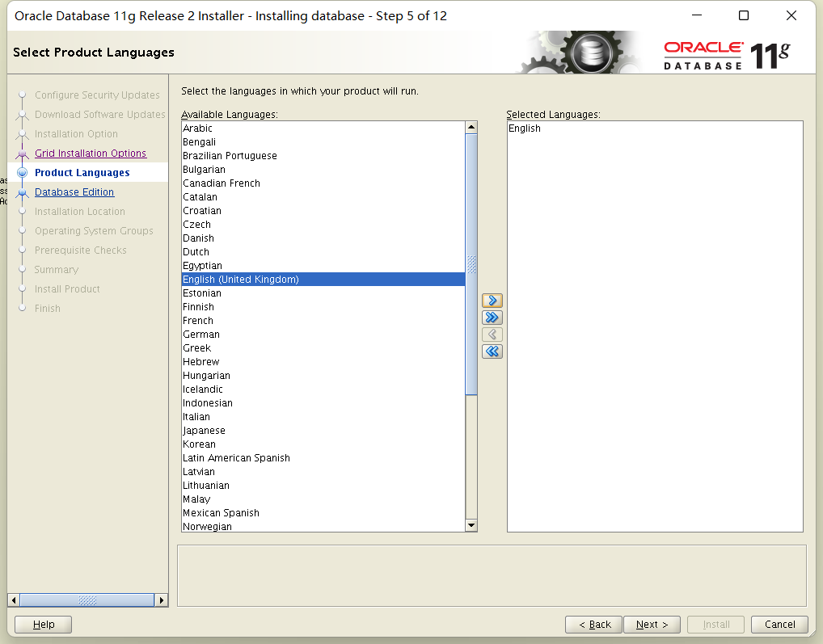Click the language list scroll down arrow
Screen dimensions: 823x644
(x=471, y=525)
